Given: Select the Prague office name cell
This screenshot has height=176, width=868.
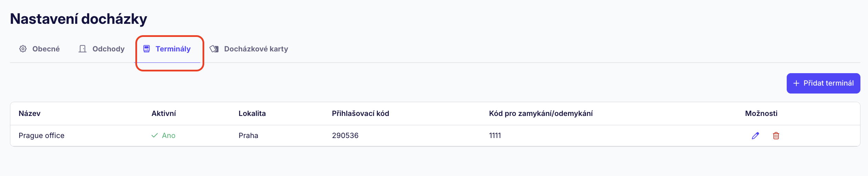Looking at the screenshot, I should (x=41, y=136).
